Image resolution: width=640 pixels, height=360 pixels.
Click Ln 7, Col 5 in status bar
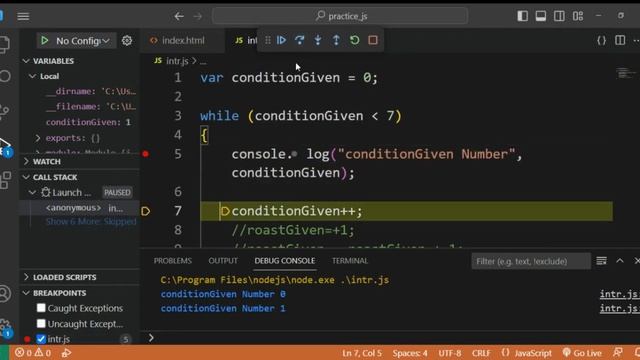coord(362,353)
